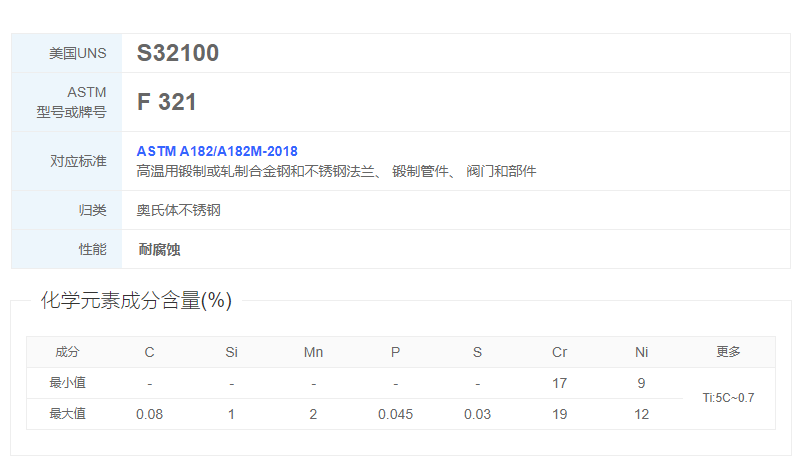Screen dimensions: 800x470
Task: Select the Ni column header
Action: click(641, 352)
